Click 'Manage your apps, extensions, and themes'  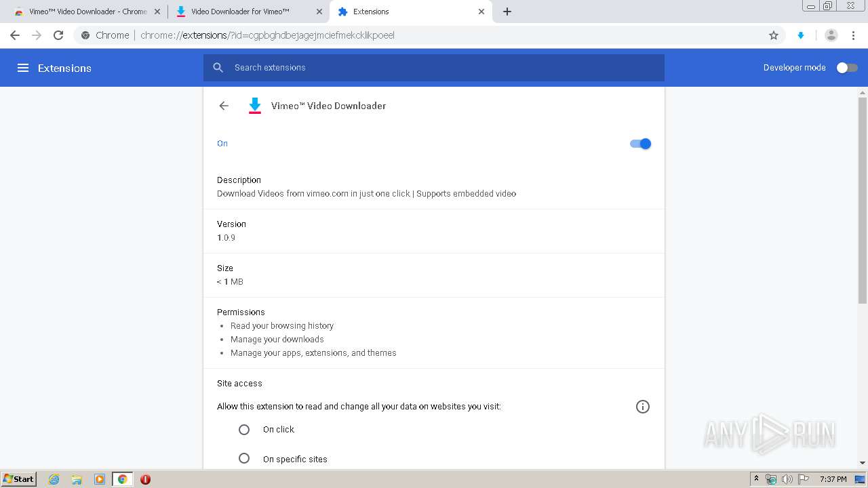[313, 353]
